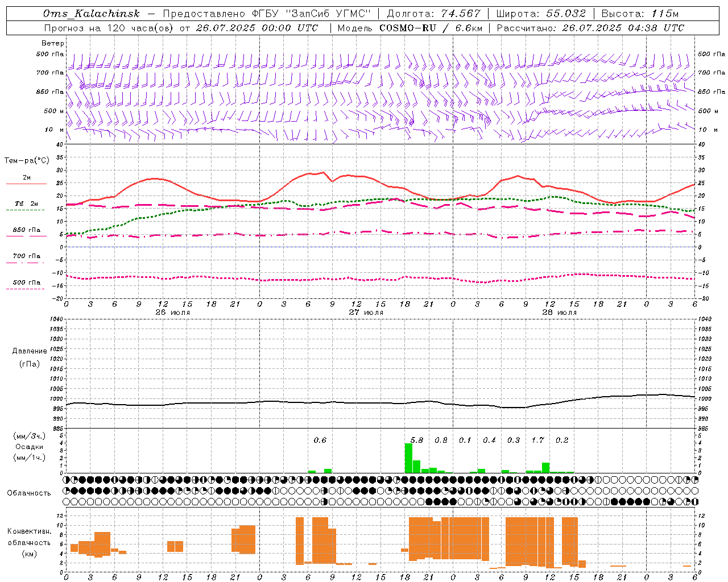Viewport: 728px width, 582px height.
Task: Click the (мм/1ч.) precipitation unit label
Action: 29,458
